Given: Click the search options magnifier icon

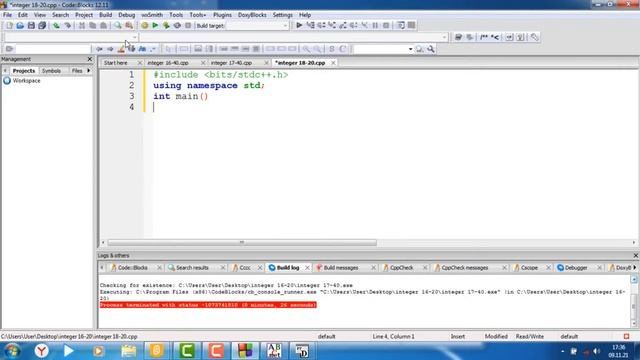Looking at the screenshot, I should click(431, 49).
